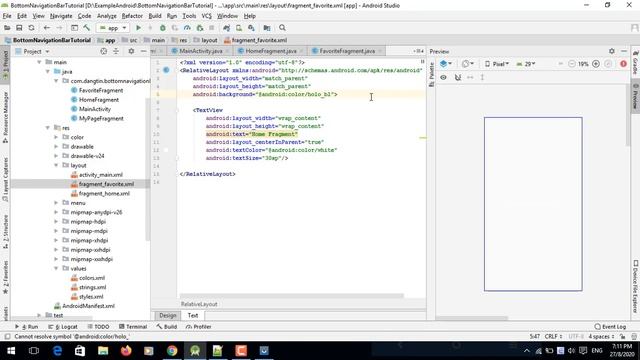Viewport: 640px width, 360px height.
Task: Open AndroidManifest.xml in project tree
Action: [x=88, y=306]
